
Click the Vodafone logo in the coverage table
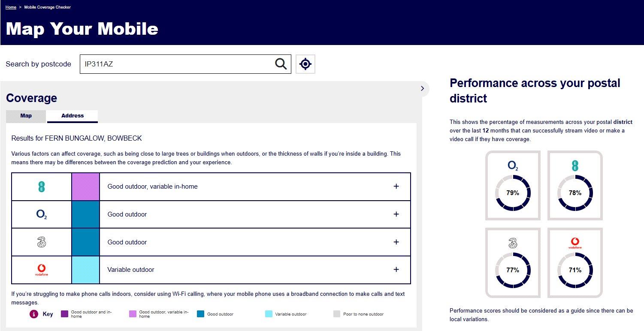coord(42,270)
